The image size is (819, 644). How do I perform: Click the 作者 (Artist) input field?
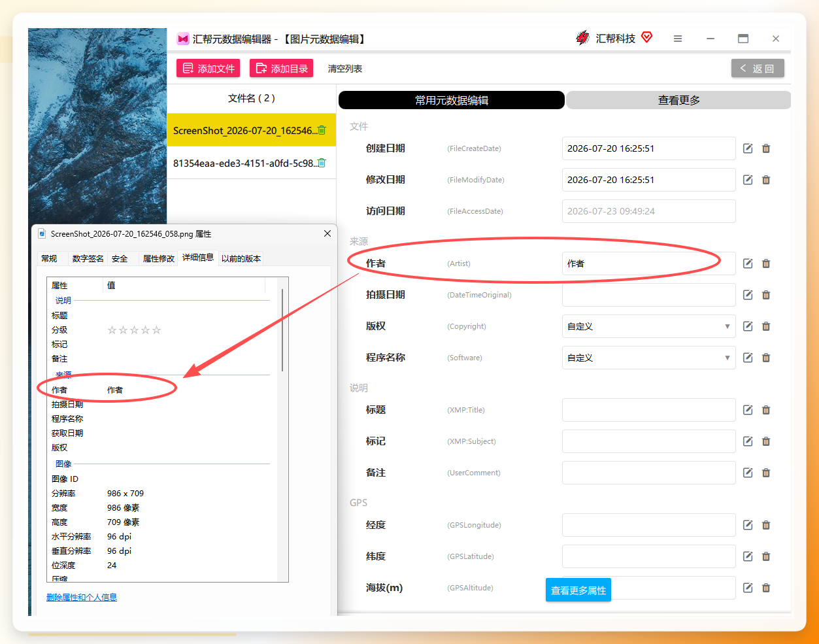point(648,263)
